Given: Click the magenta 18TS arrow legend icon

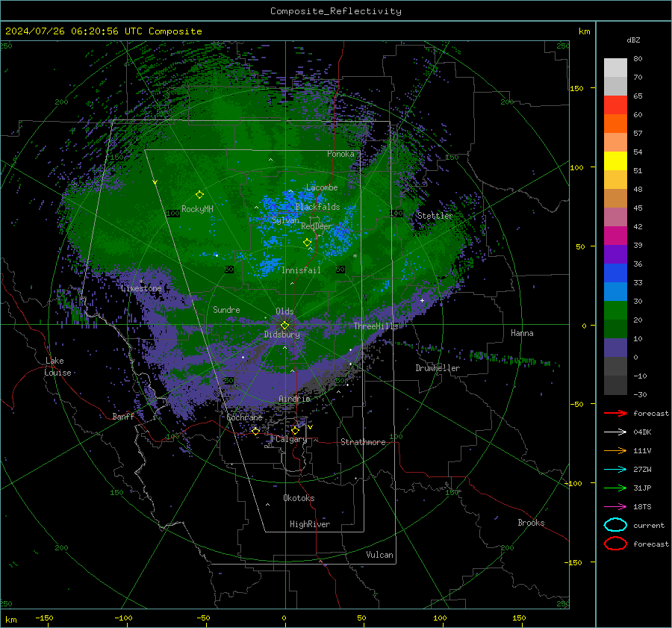Looking at the screenshot, I should point(615,507).
